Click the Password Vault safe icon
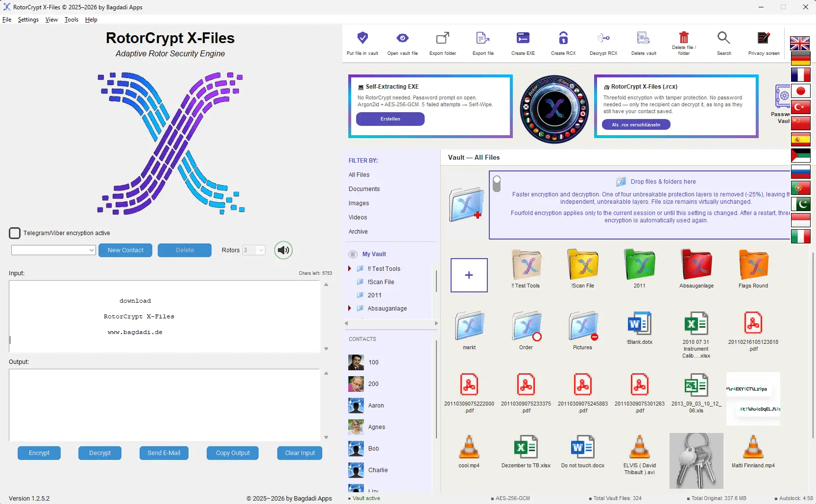Screen dimensions: 816x504 click(783, 96)
